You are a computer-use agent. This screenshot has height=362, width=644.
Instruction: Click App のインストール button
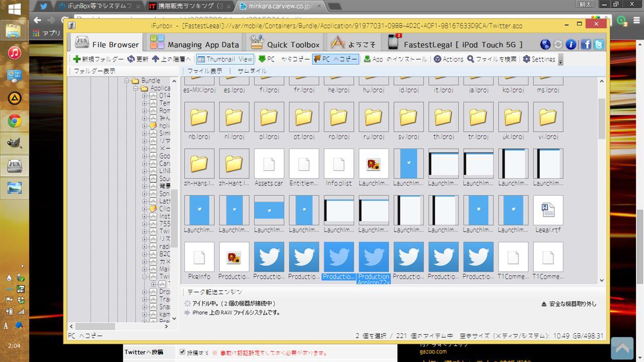pyautogui.click(x=395, y=59)
